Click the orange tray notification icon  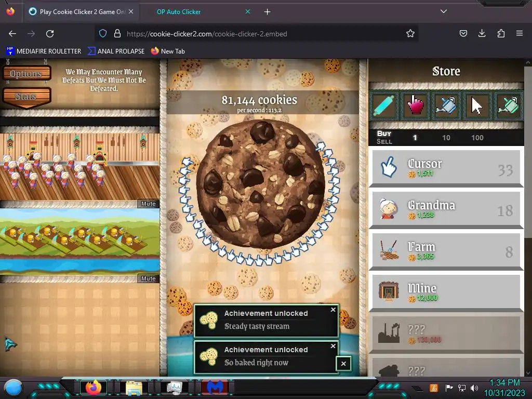pyautogui.click(x=434, y=388)
